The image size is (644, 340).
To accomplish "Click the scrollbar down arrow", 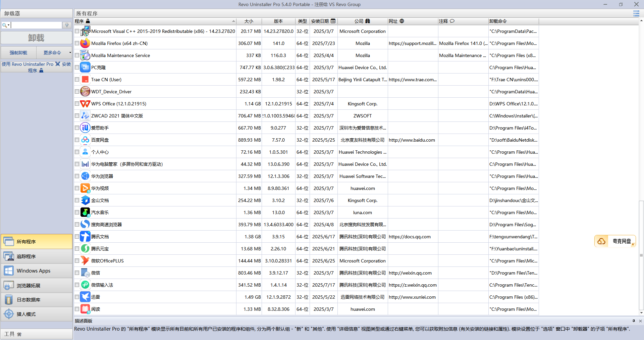I will (641, 313).
